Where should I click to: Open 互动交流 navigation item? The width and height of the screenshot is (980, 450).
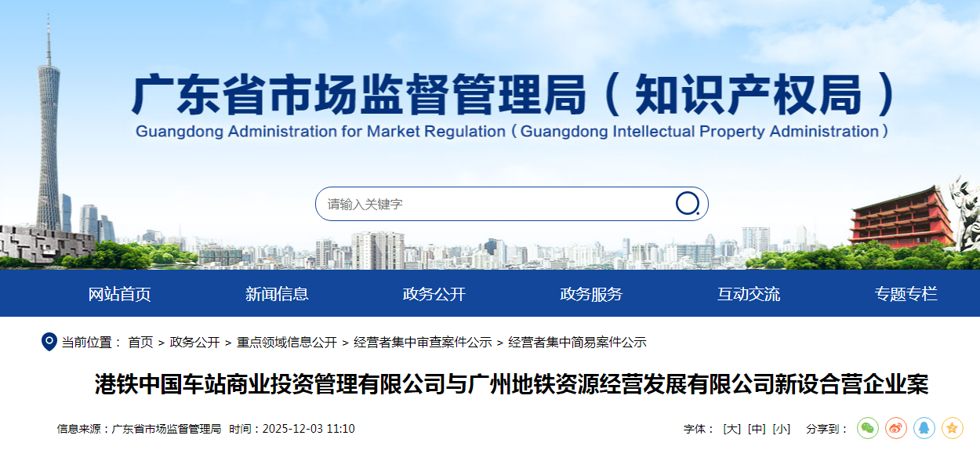(x=749, y=294)
